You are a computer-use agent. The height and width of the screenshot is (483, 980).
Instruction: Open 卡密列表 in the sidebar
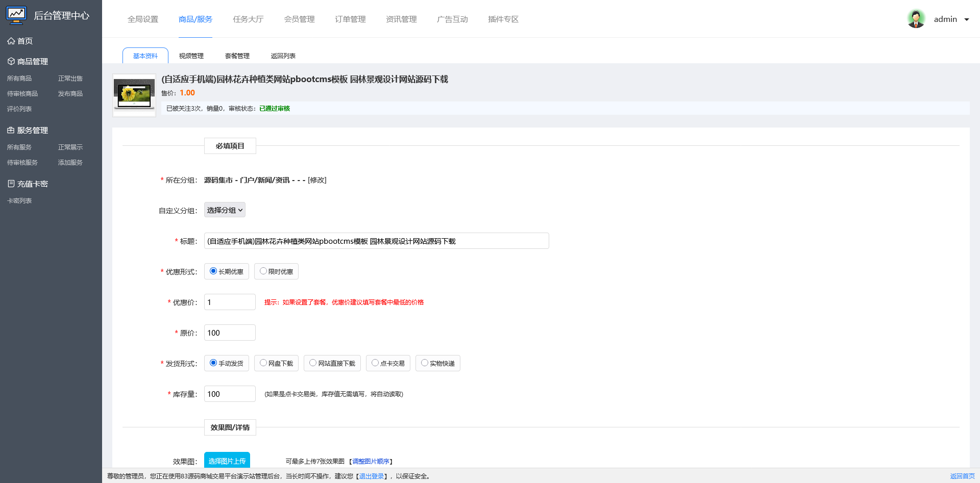click(19, 201)
